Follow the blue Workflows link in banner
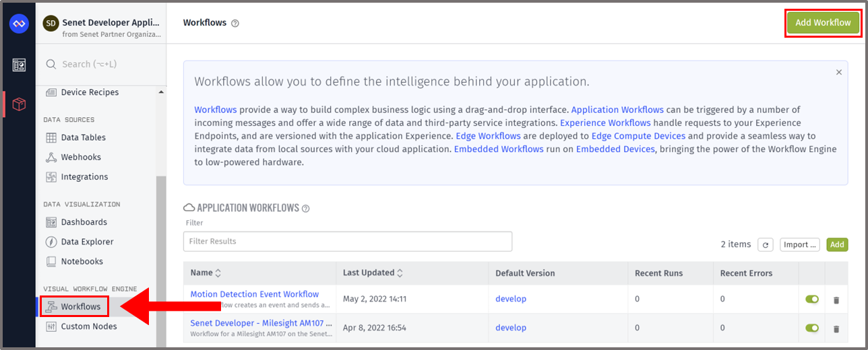 (216, 110)
